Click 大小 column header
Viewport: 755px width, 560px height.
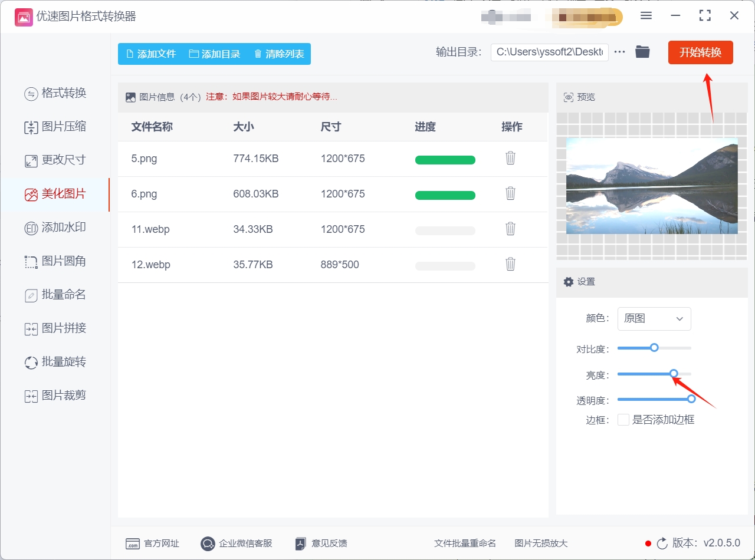click(244, 127)
